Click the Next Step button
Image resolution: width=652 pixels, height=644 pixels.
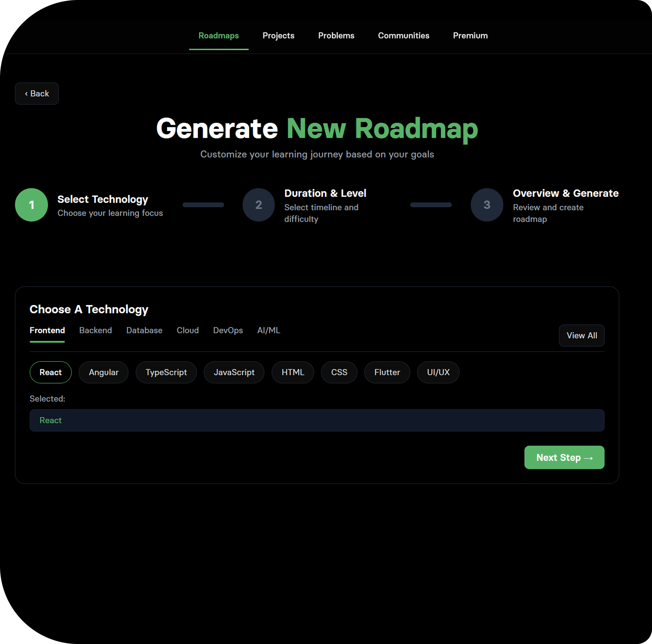564,457
